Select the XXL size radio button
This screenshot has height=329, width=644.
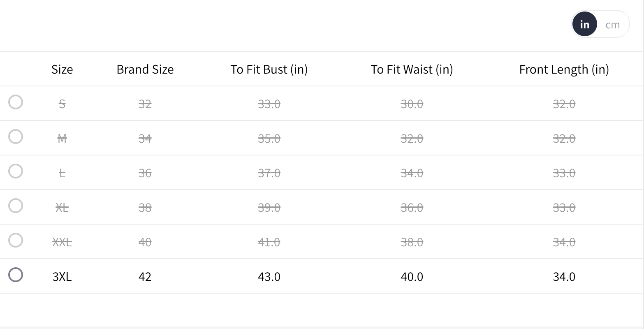pyautogui.click(x=16, y=240)
